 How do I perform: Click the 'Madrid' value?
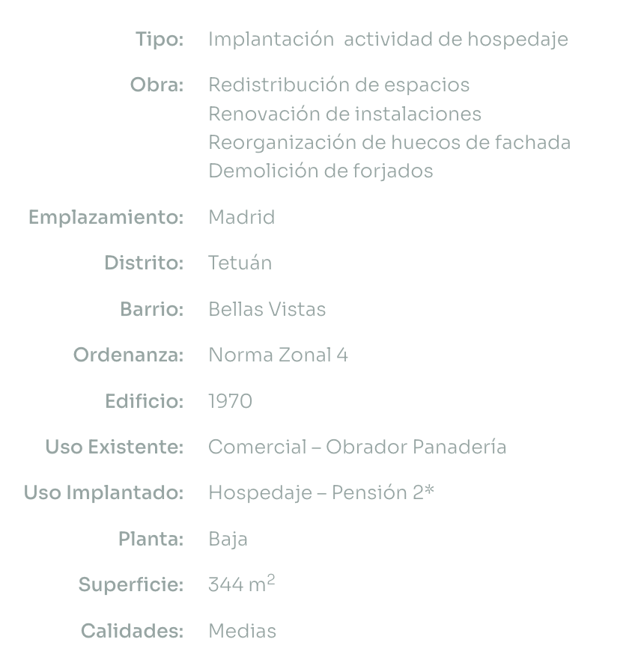pyautogui.click(x=241, y=218)
